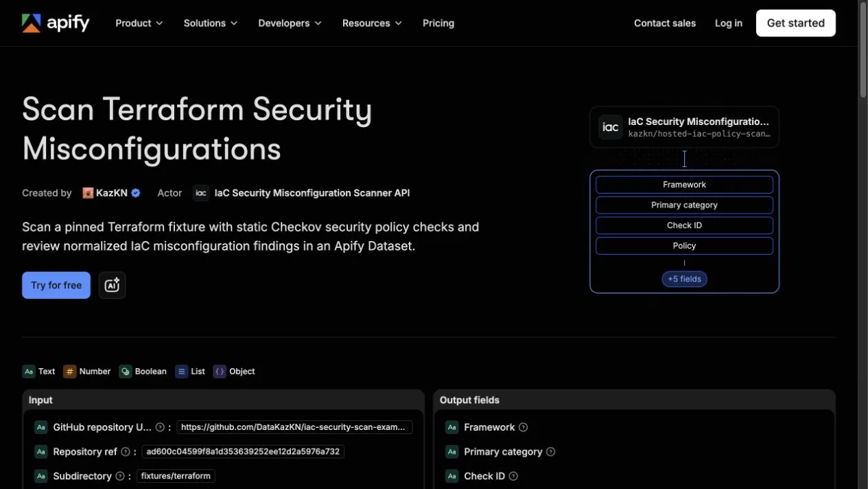The height and width of the screenshot is (489, 868).
Task: Expand the Solutions menu
Action: (x=210, y=23)
